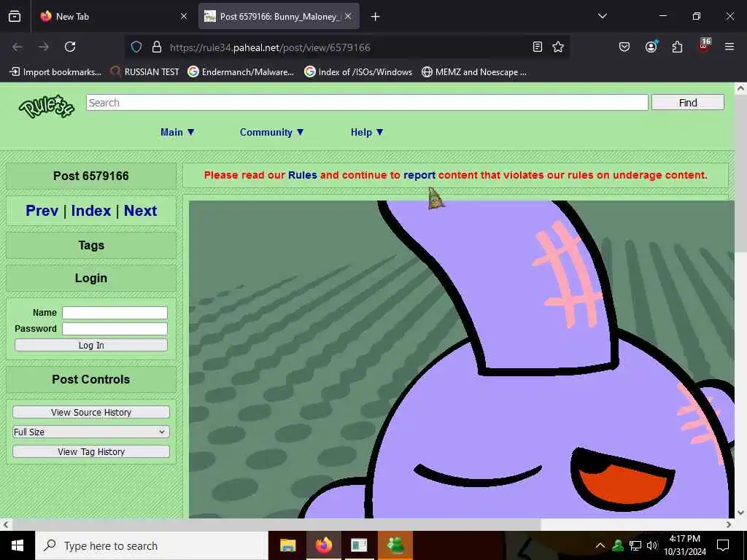Focus the Name login field
Image resolution: width=747 pixels, height=560 pixels.
115,312
